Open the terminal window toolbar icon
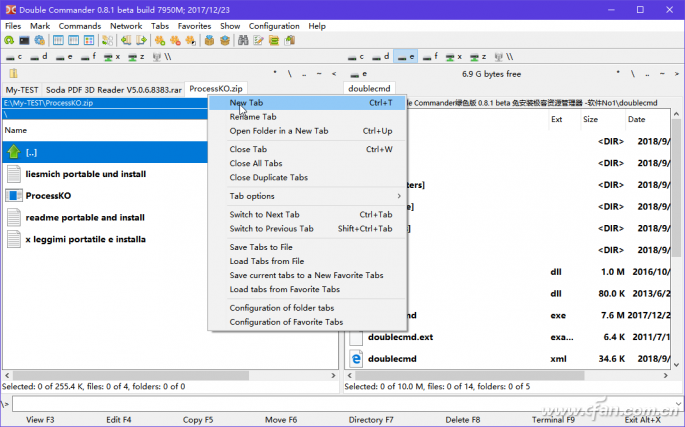Image resolution: width=685 pixels, height=427 pixels. 24,41
